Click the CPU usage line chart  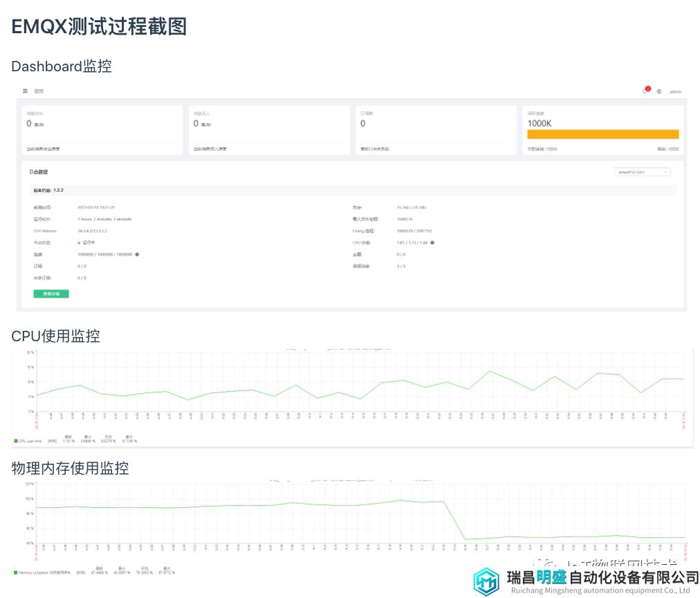360,382
